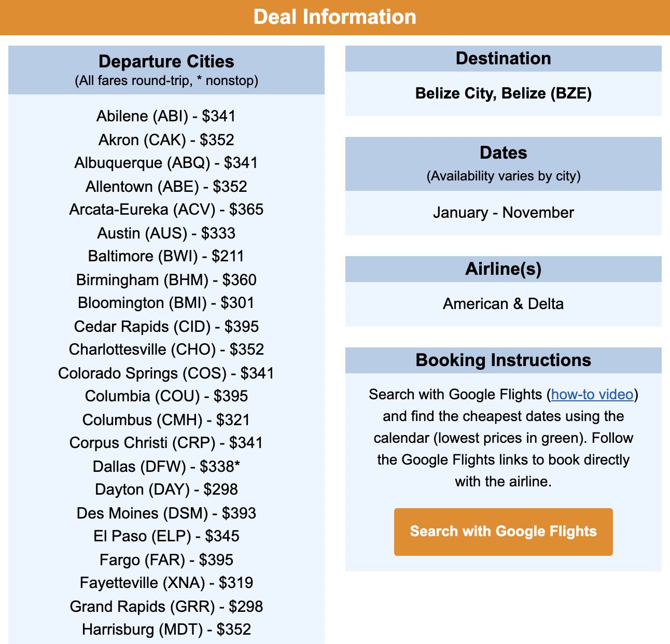Click the Search with Google Flights button
Screen dimensions: 670x644
click(503, 531)
